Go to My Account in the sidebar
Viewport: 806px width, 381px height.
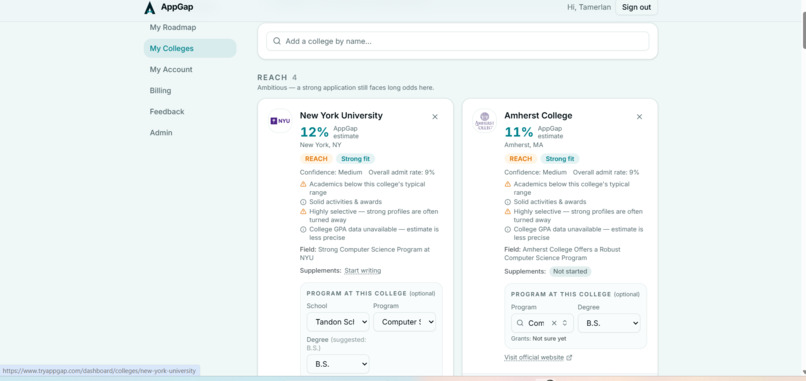171,69
